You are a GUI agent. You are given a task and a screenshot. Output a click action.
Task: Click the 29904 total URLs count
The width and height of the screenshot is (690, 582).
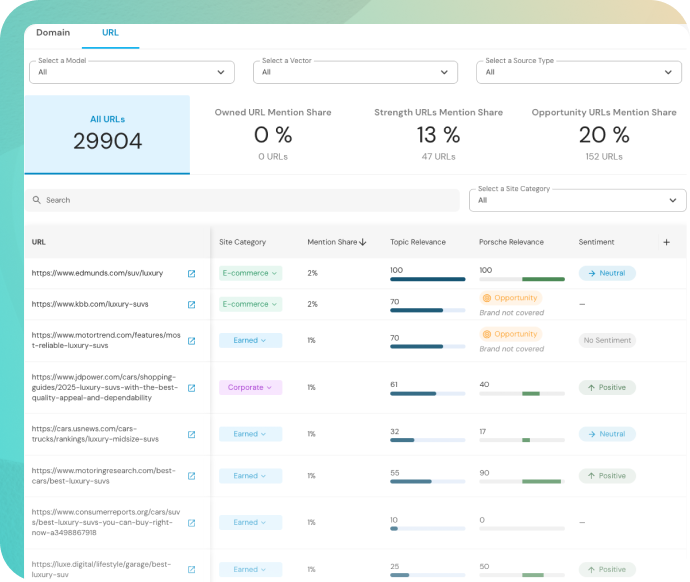107,141
